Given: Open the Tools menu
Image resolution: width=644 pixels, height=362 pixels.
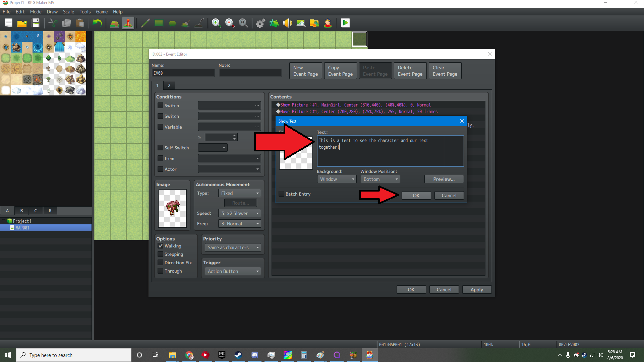Looking at the screenshot, I should click(85, 12).
